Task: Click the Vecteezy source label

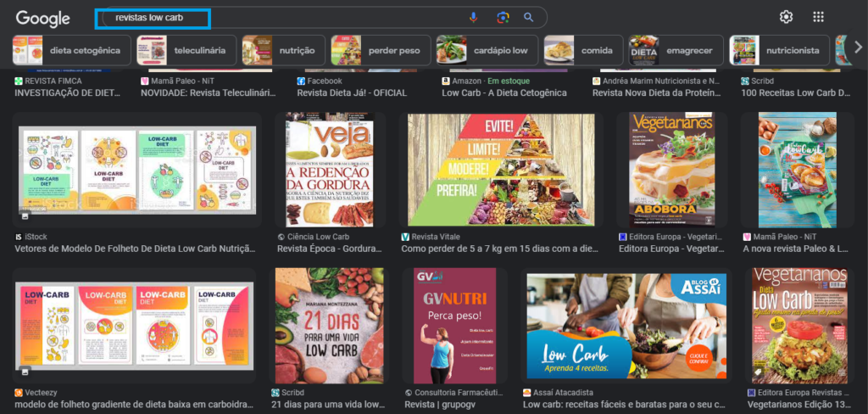Action: [x=36, y=393]
